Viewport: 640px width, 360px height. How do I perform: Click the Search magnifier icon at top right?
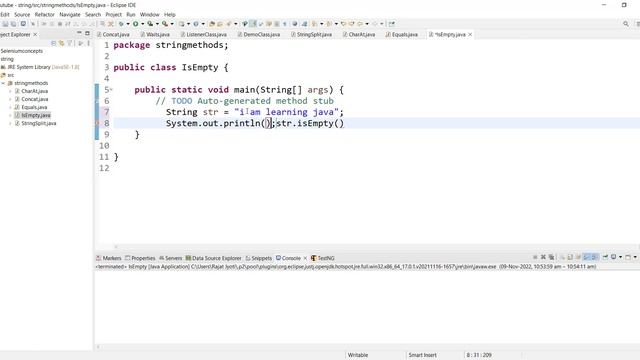tap(626, 24)
